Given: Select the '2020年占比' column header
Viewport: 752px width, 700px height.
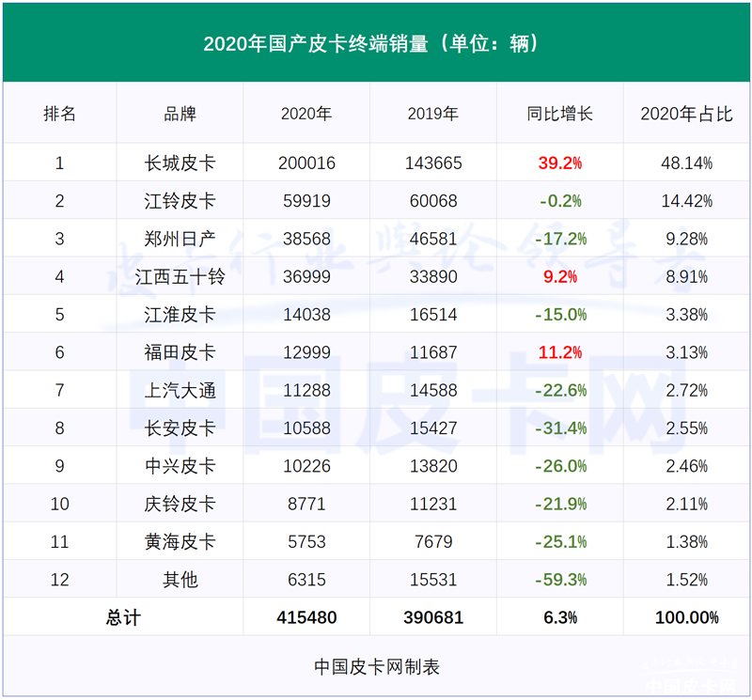Looking at the screenshot, I should (x=686, y=114).
